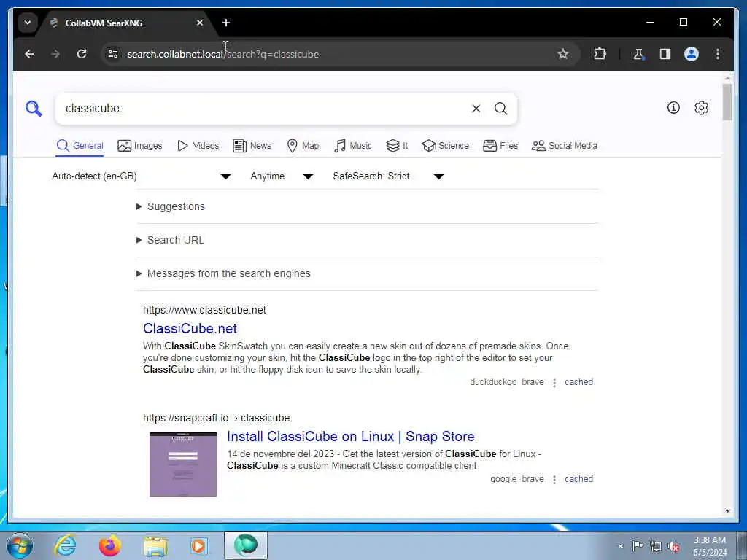Image resolution: width=747 pixels, height=560 pixels.
Task: Open Install ClassiCube on Linux Snap Store link
Action: 351,437
